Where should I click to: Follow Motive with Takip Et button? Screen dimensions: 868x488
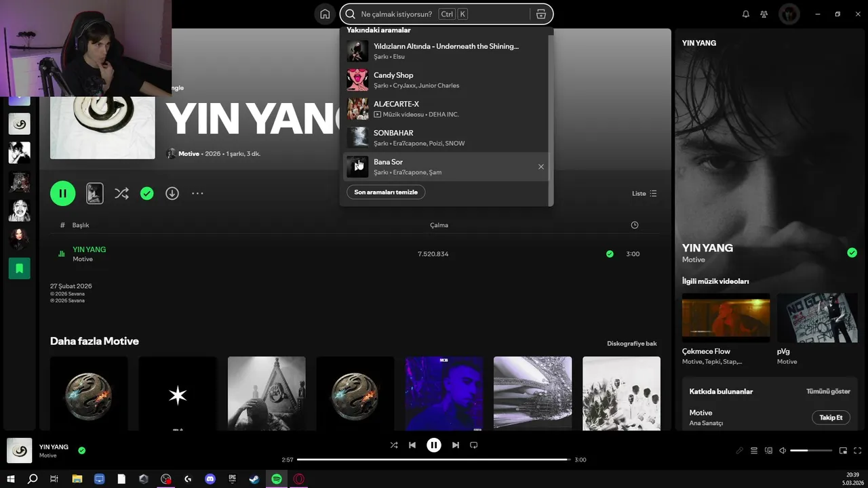(831, 418)
